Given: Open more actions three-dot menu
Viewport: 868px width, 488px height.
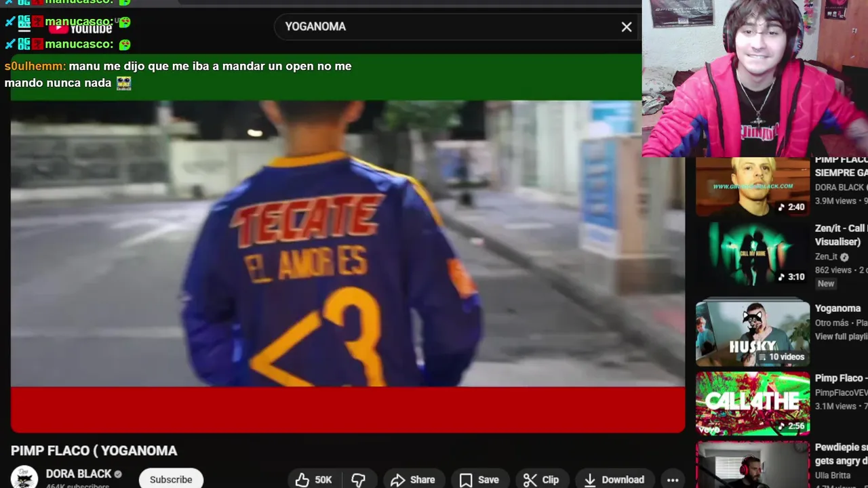Looking at the screenshot, I should click(x=673, y=479).
